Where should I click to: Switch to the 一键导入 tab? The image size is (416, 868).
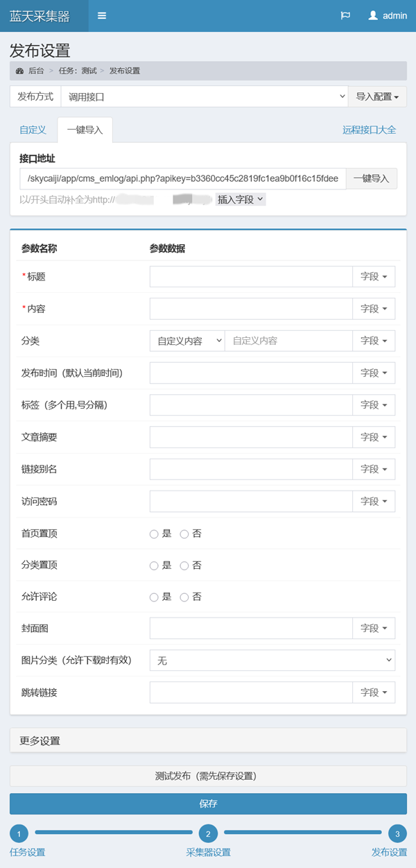[x=85, y=130]
